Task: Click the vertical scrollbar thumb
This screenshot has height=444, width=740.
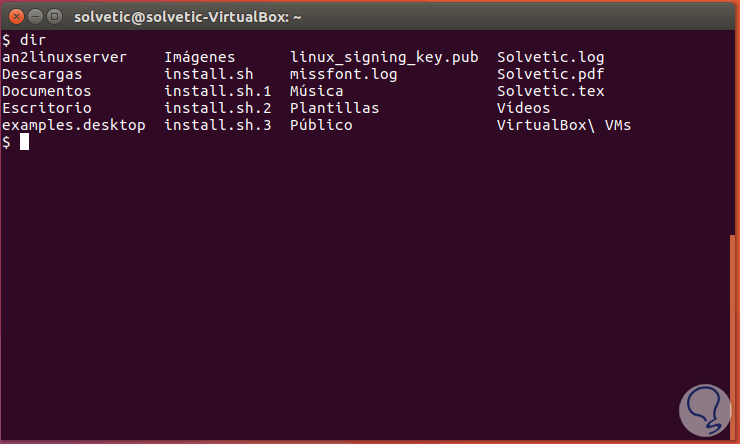Action: click(734, 335)
